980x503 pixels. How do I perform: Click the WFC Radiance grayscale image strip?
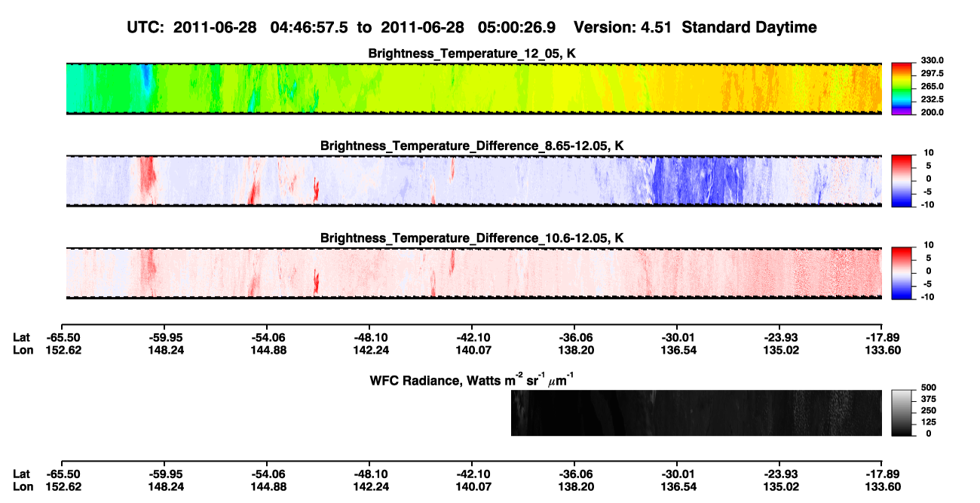click(x=697, y=413)
